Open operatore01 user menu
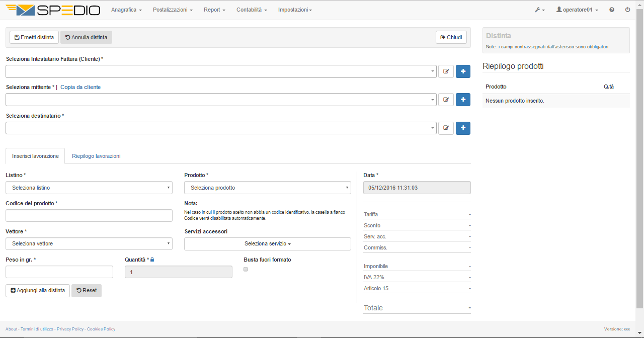 point(577,10)
